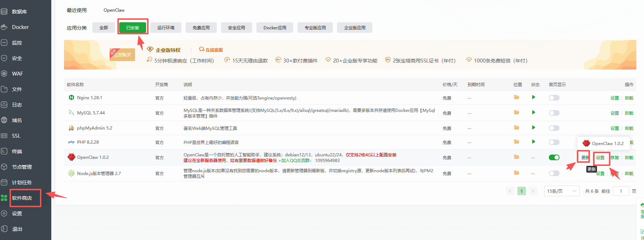
Task: Open the recently used OpenClaw link
Action: click(x=114, y=10)
